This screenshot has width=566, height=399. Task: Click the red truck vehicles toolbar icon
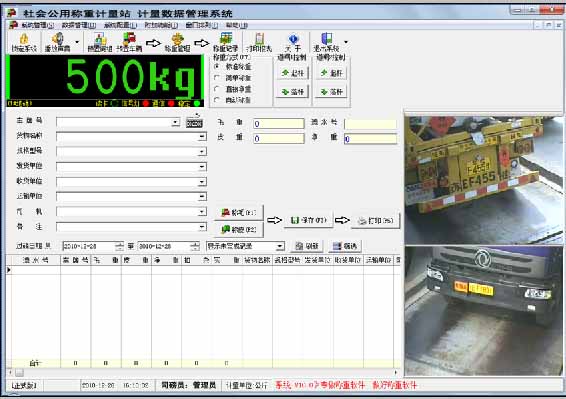(129, 42)
